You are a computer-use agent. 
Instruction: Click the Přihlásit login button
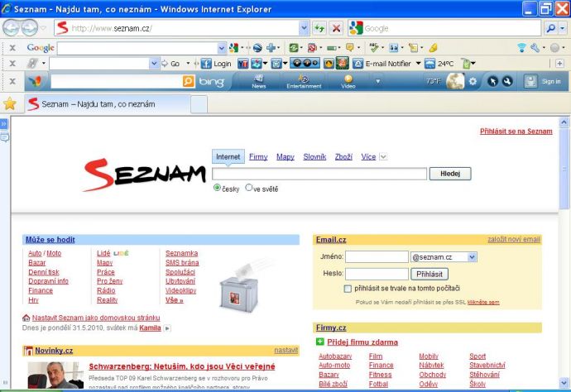(429, 274)
